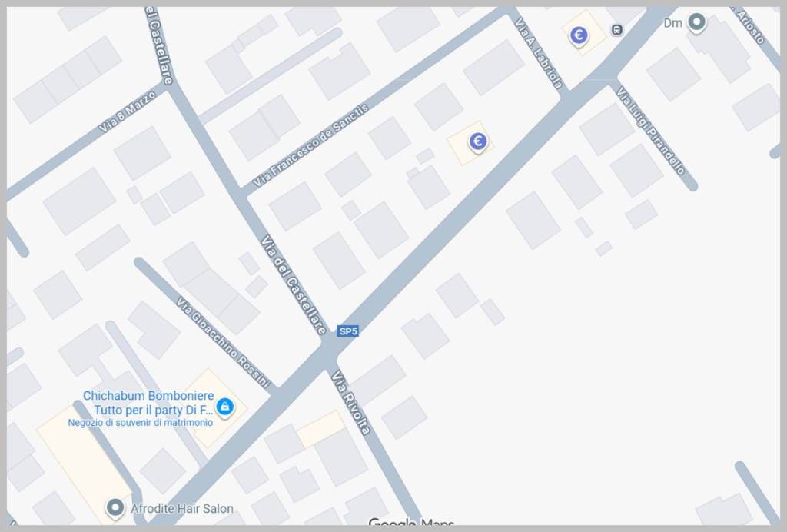
Task: Click the Via Rivolta street label
Action: (x=350, y=403)
